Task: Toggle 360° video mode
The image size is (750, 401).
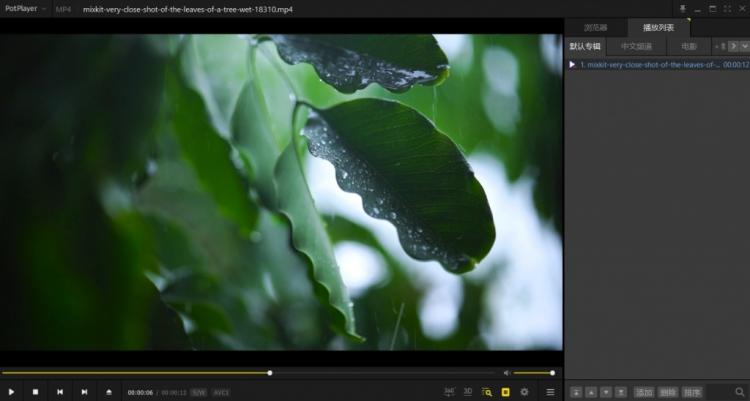Action: click(x=449, y=391)
